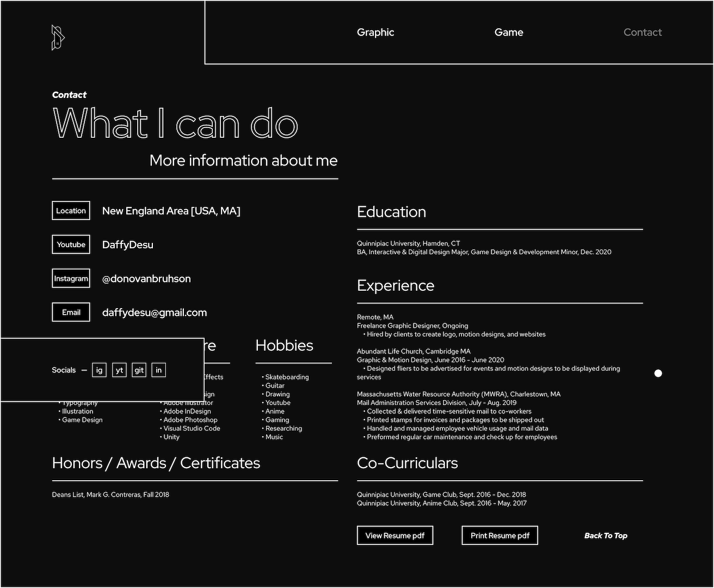Click the Hobbies heading

coord(284,345)
